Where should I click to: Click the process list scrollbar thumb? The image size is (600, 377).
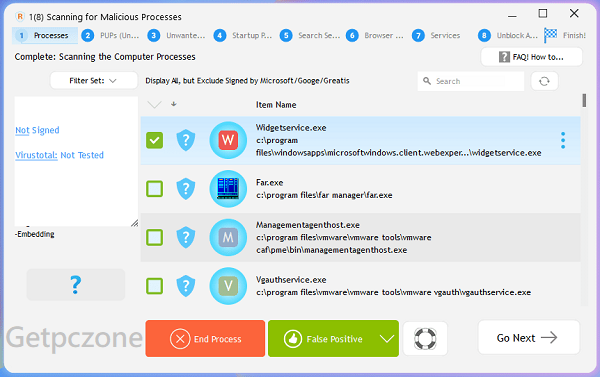click(x=584, y=101)
